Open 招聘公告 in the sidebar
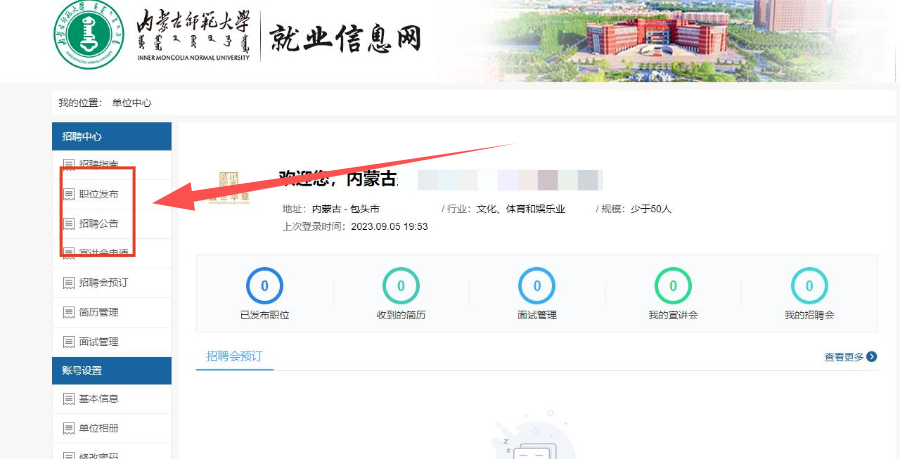 99,224
